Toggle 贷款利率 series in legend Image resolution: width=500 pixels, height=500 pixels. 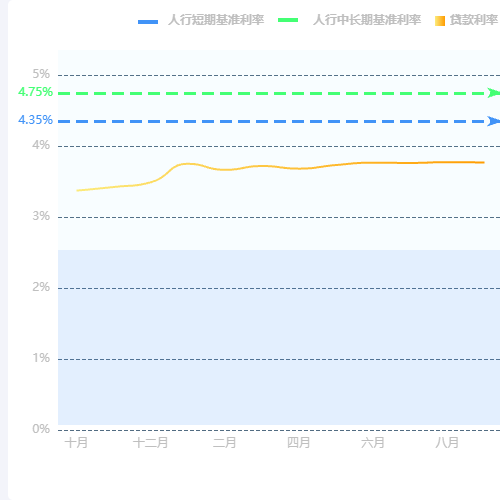tap(473, 20)
